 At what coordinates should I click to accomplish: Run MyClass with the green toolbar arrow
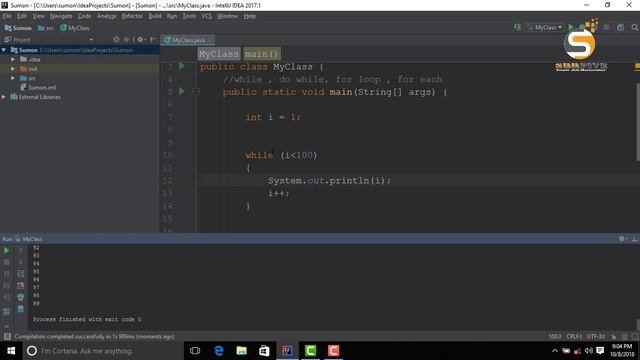point(571,27)
